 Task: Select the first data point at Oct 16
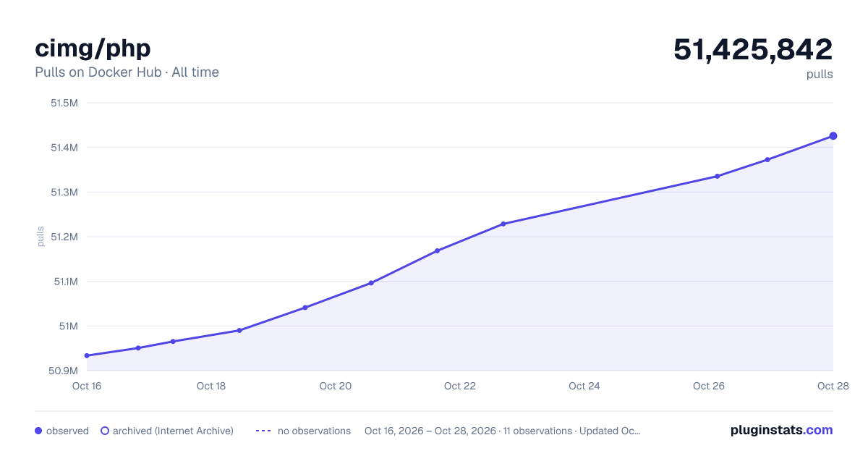coord(87,355)
